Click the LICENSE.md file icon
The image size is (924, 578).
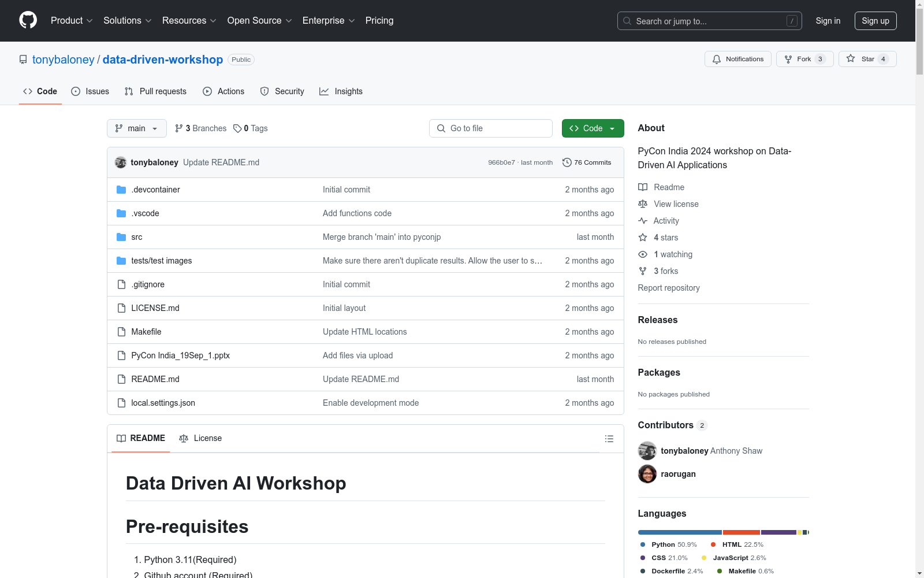[121, 308]
